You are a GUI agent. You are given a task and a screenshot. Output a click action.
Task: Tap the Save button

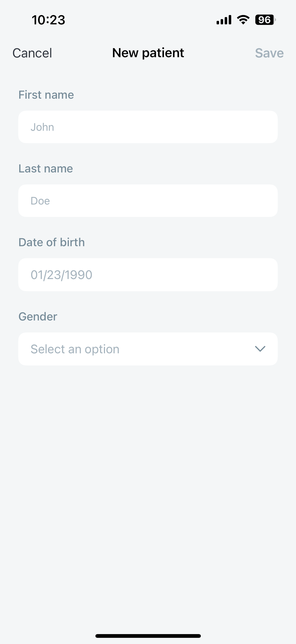click(x=269, y=53)
